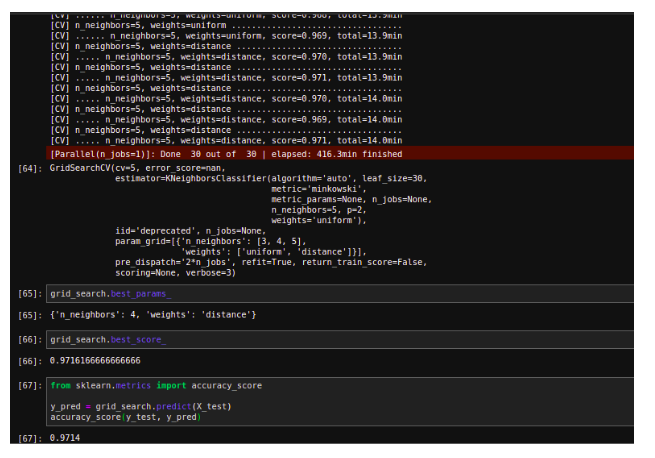
Task: Click the [65] prompt beside best_params_ input
Action: [x=30, y=293]
